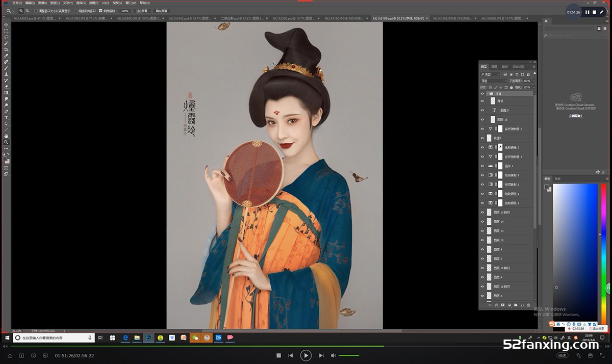
Task: Click Zoom Out magnifier in options bar
Action: coord(27,11)
